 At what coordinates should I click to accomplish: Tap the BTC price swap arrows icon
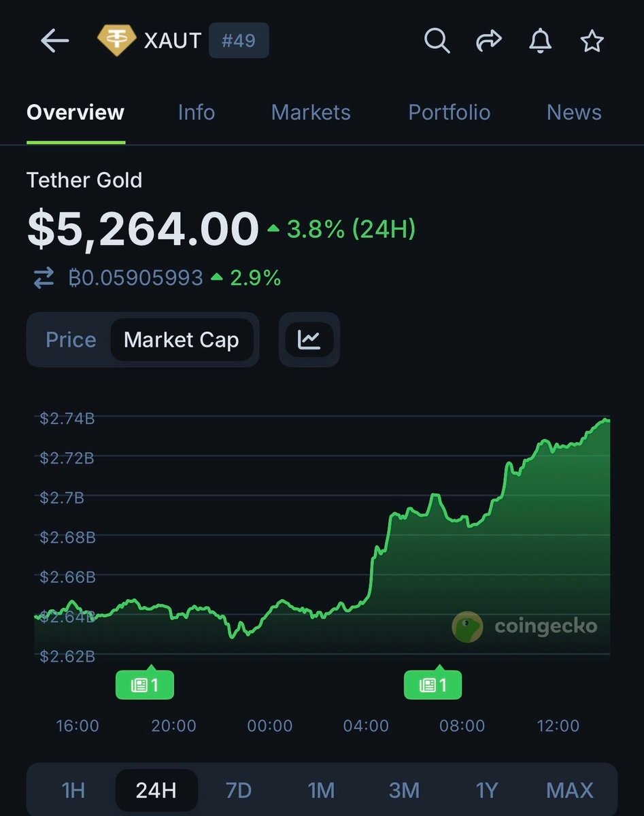coord(44,278)
